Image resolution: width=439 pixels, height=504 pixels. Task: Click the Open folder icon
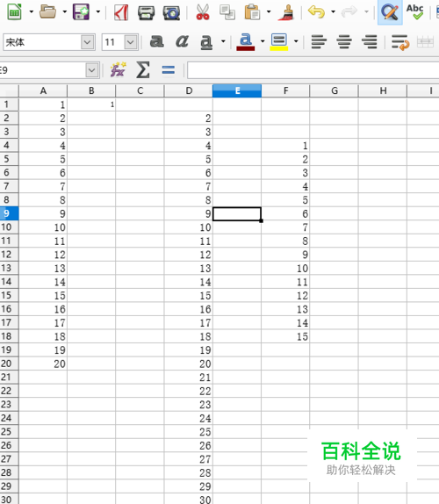click(47, 12)
